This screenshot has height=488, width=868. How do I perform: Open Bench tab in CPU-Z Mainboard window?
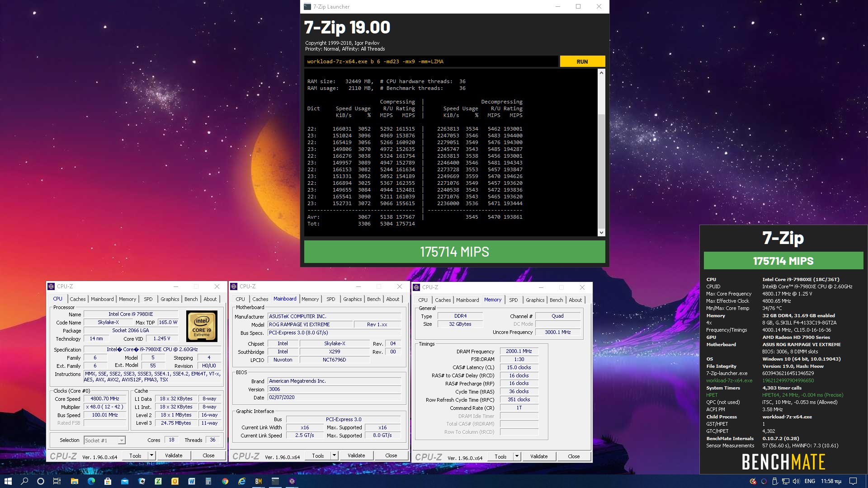tap(374, 299)
